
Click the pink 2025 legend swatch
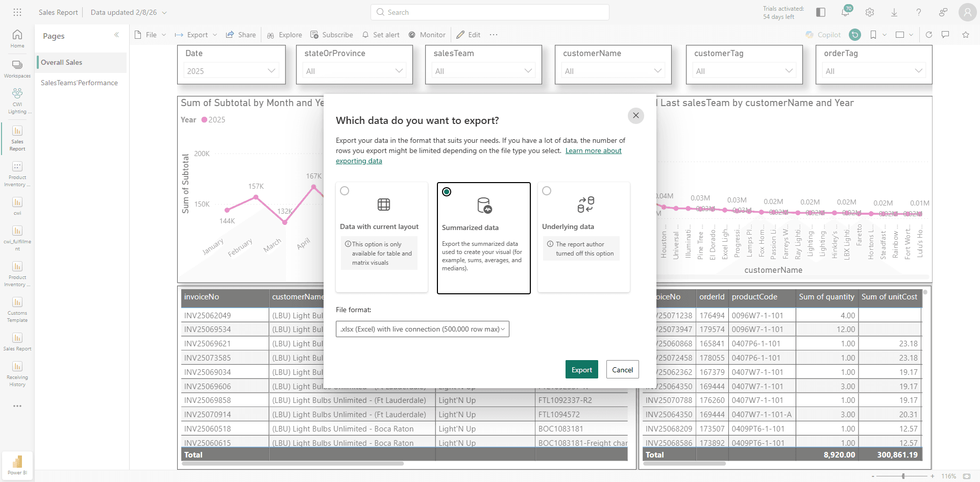point(204,120)
